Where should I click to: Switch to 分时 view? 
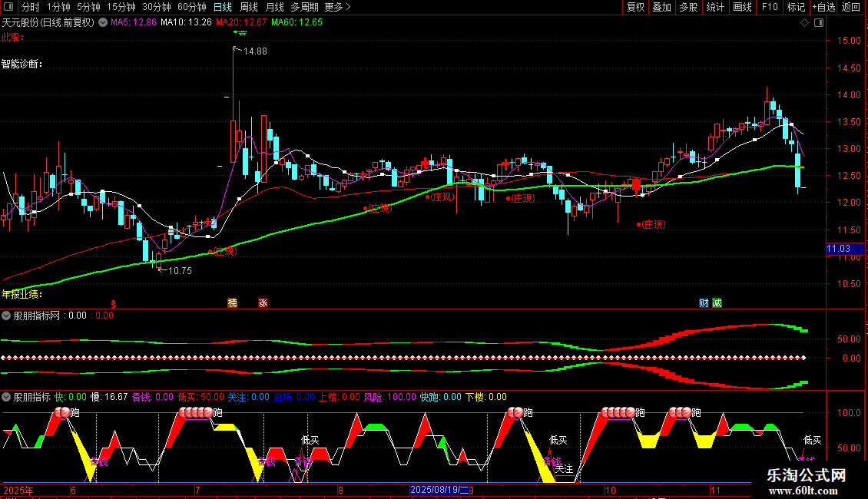(x=31, y=7)
